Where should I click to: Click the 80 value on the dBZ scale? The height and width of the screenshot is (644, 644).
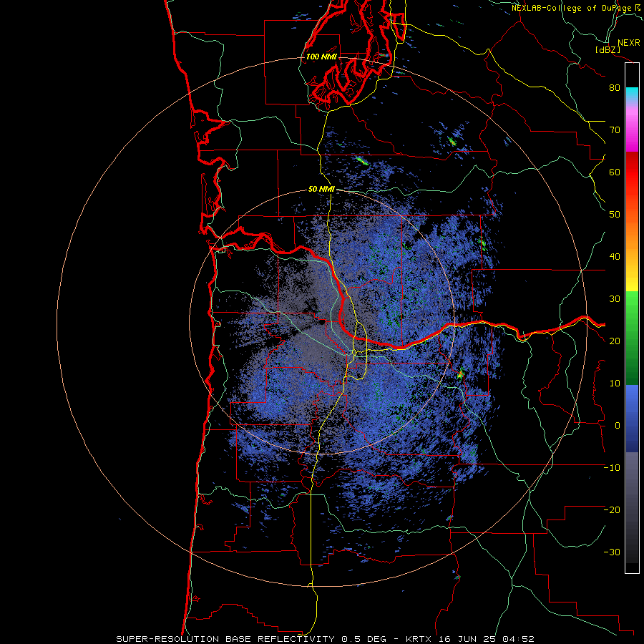click(x=615, y=88)
